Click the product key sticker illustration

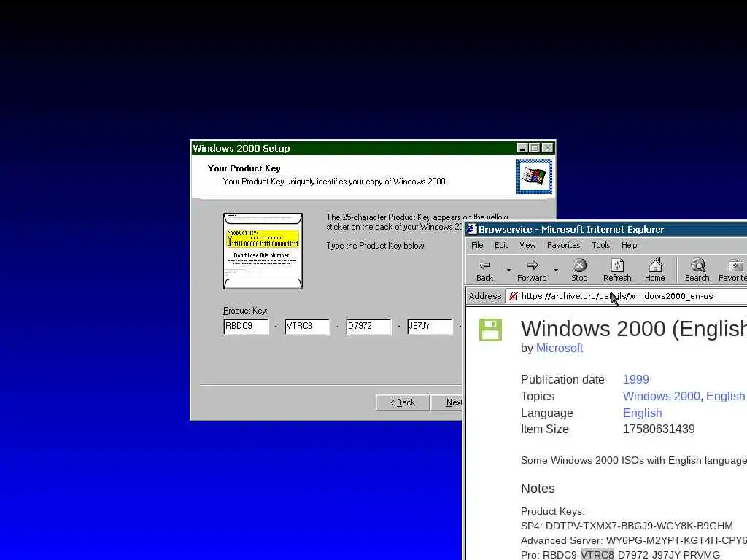point(263,251)
